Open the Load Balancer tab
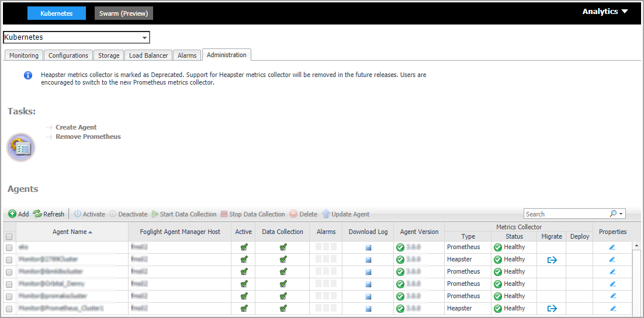 coord(148,55)
